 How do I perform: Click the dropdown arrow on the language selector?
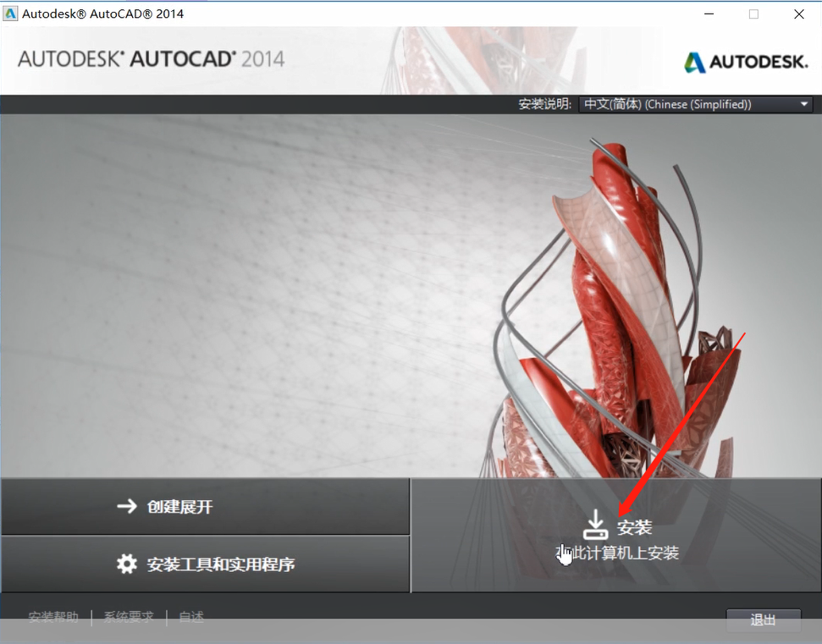tap(803, 103)
